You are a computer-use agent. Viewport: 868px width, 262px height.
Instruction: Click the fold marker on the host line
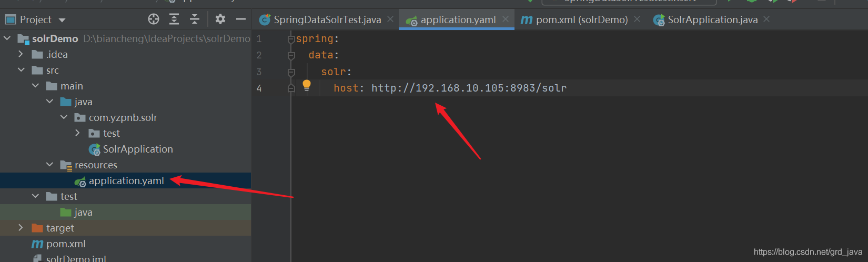pyautogui.click(x=291, y=88)
